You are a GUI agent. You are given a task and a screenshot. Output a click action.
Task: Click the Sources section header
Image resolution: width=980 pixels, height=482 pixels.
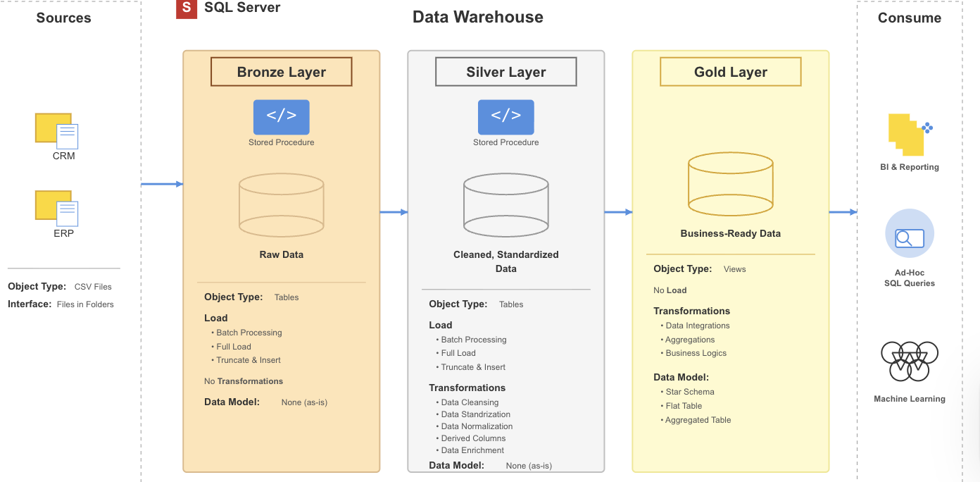pyautogui.click(x=63, y=18)
